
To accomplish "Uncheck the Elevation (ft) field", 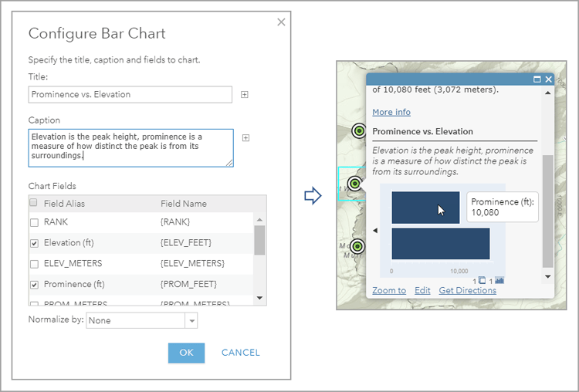I will click(33, 243).
